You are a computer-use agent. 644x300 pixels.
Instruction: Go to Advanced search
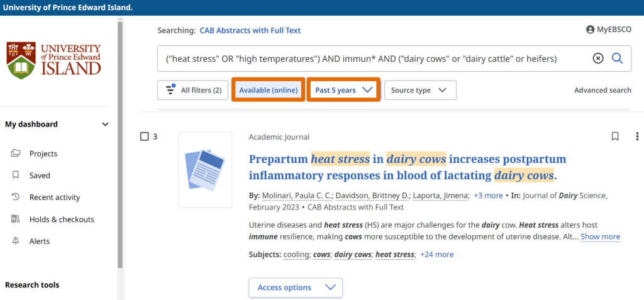(602, 90)
